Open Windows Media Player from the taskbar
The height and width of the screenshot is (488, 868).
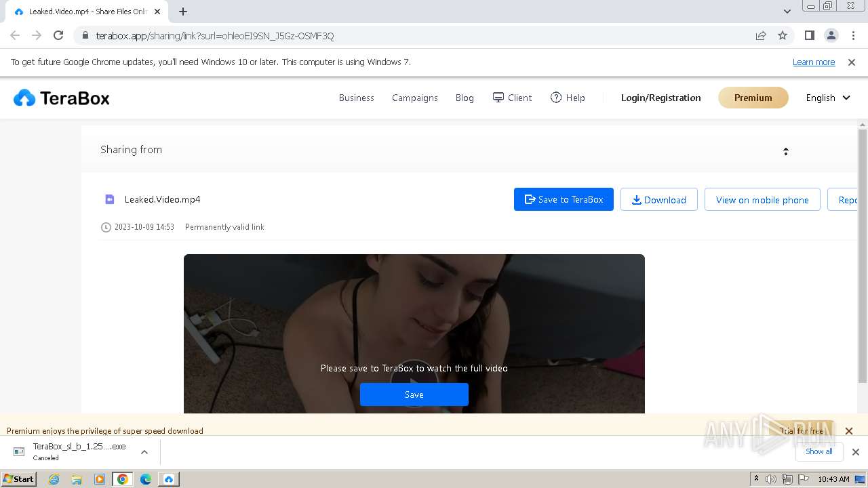click(x=100, y=479)
